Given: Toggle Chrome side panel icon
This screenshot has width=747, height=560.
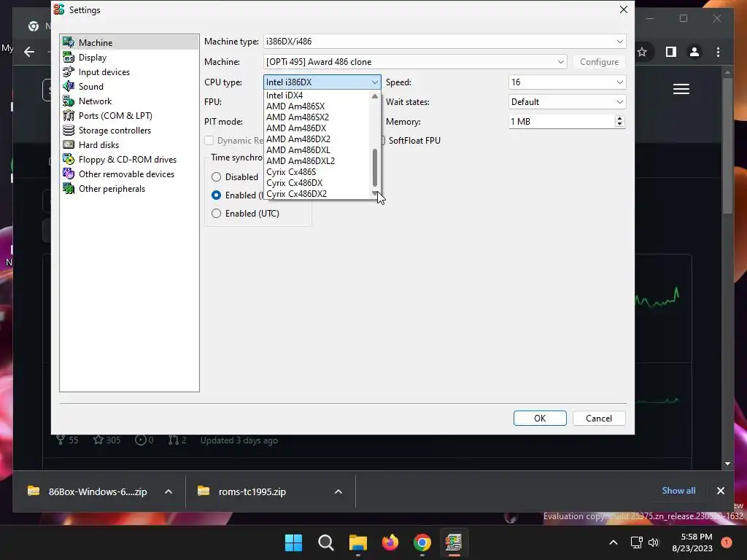Looking at the screenshot, I should click(x=671, y=52).
